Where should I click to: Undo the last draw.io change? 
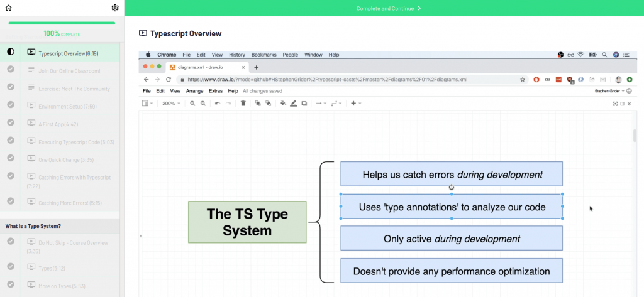pos(218,104)
